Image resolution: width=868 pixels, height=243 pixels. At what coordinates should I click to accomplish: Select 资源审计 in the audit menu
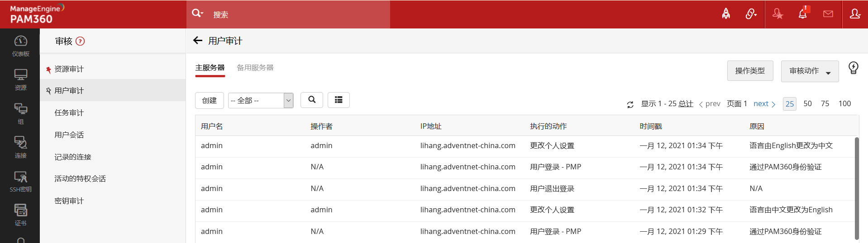click(x=69, y=69)
